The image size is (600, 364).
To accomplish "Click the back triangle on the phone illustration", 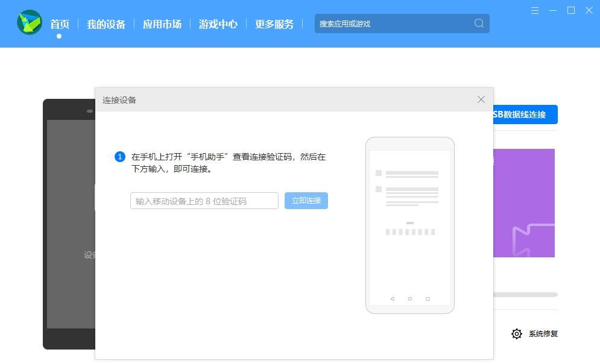I will [x=393, y=298].
